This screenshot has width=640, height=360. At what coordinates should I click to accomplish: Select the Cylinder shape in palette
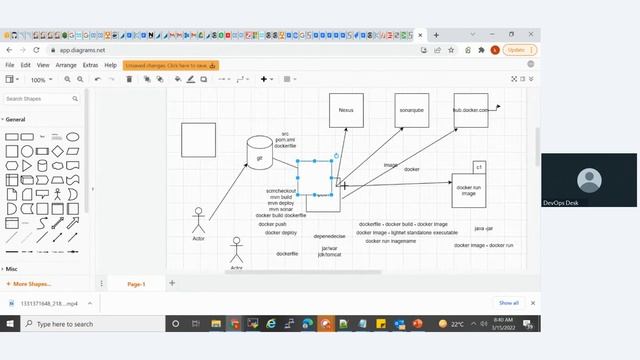pos(42,166)
